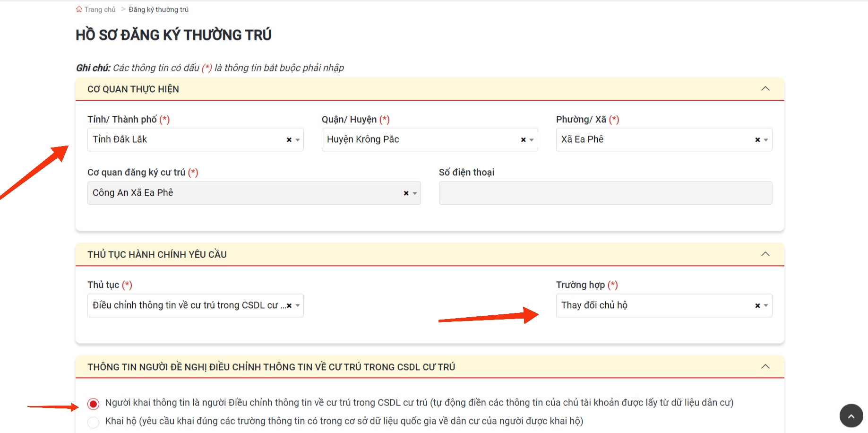
Task: Collapse the Thông tin người đề nghị section
Action: click(x=765, y=367)
